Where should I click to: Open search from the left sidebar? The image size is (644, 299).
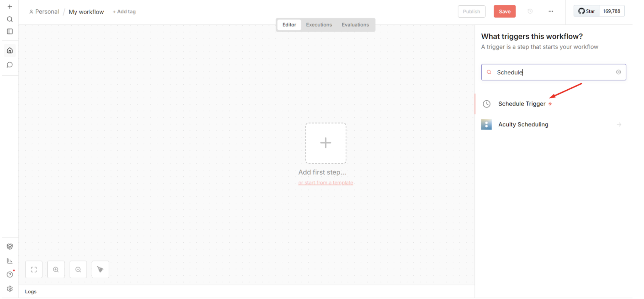pyautogui.click(x=10, y=19)
